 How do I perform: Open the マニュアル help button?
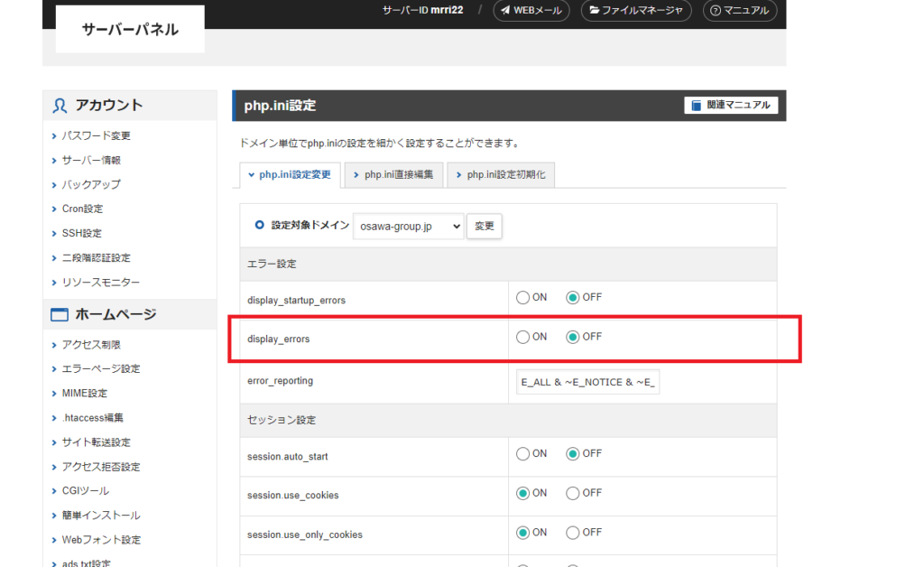click(x=739, y=11)
